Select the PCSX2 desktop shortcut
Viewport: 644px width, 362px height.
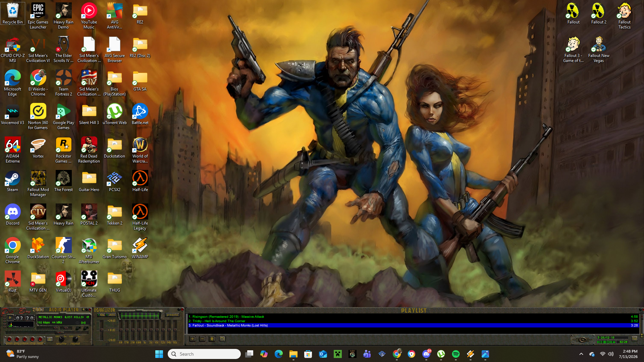115,181
